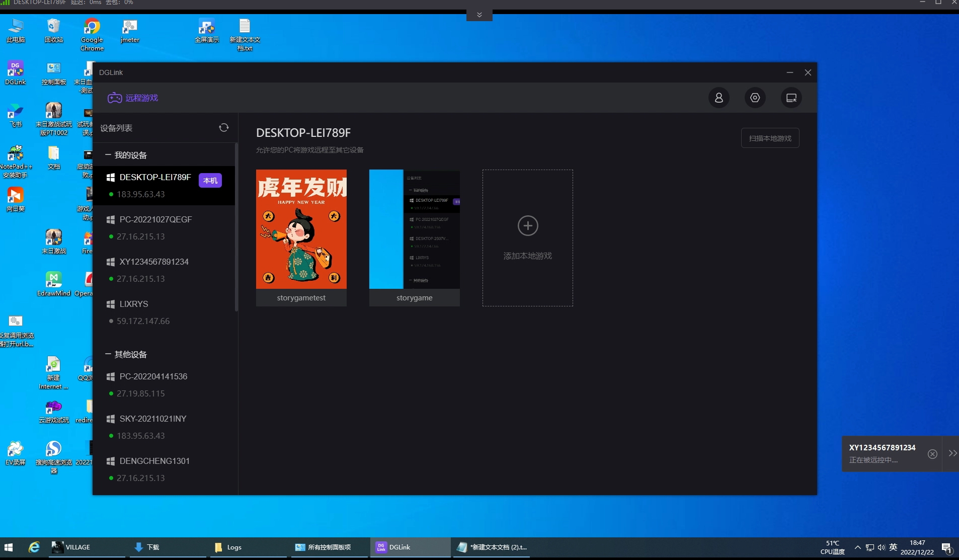Image resolution: width=959 pixels, height=560 pixels.
Task: Open 末日激战试玩版PT1002 desktop icon
Action: tap(54, 119)
